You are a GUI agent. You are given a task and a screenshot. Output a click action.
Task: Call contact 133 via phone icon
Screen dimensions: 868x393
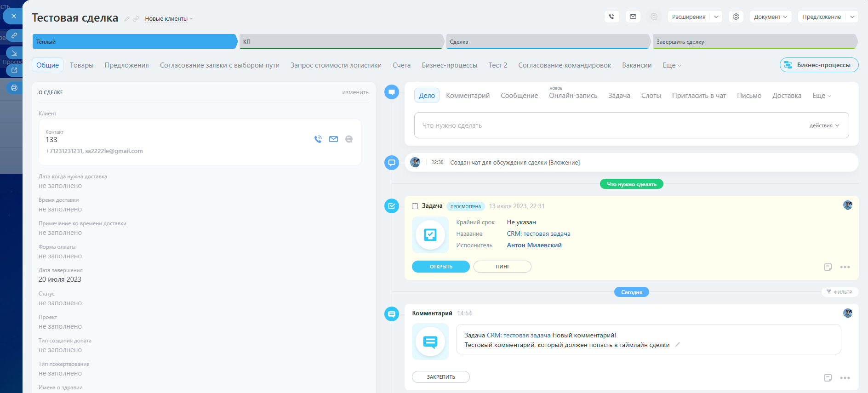318,139
